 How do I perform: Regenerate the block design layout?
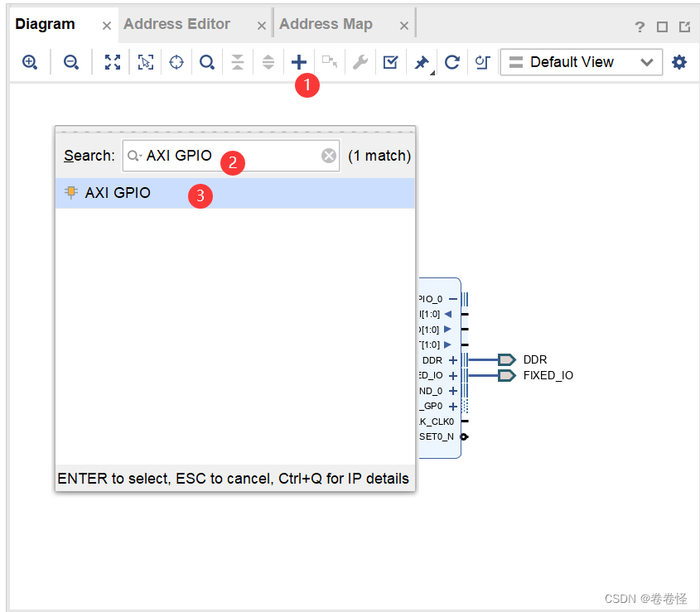451,61
